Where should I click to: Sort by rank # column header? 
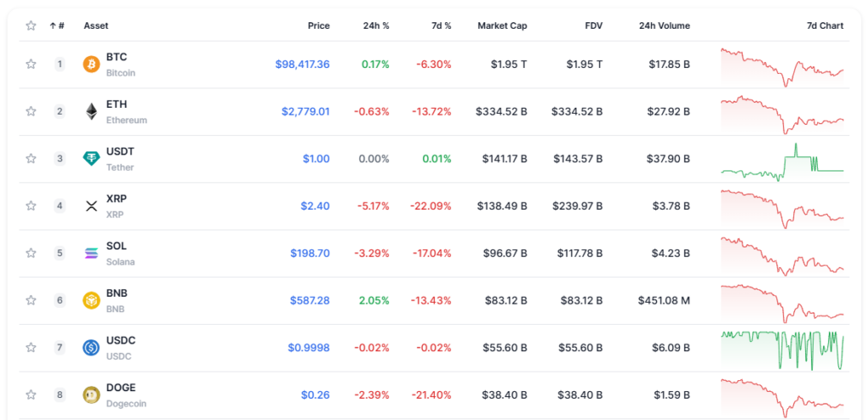click(x=57, y=25)
